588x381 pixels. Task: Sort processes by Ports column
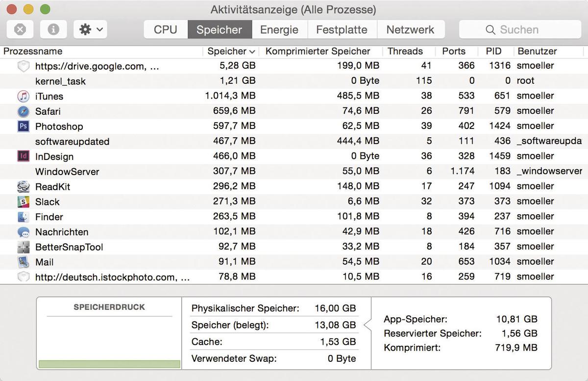click(454, 51)
